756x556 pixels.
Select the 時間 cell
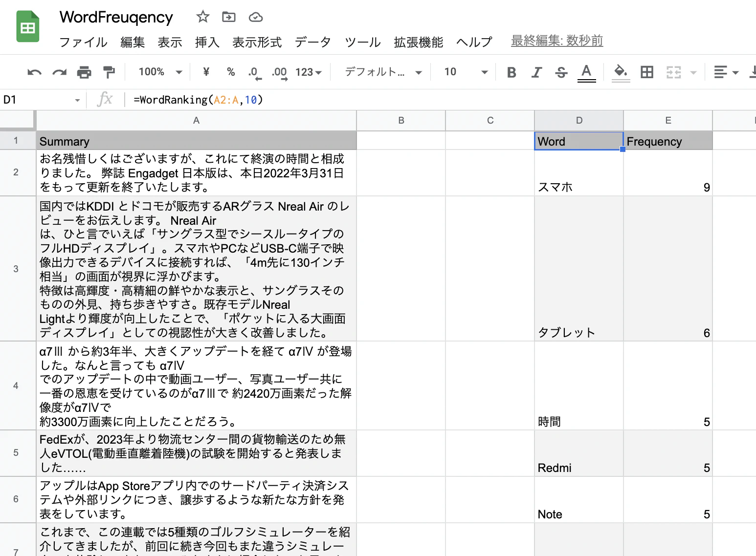[x=579, y=385]
